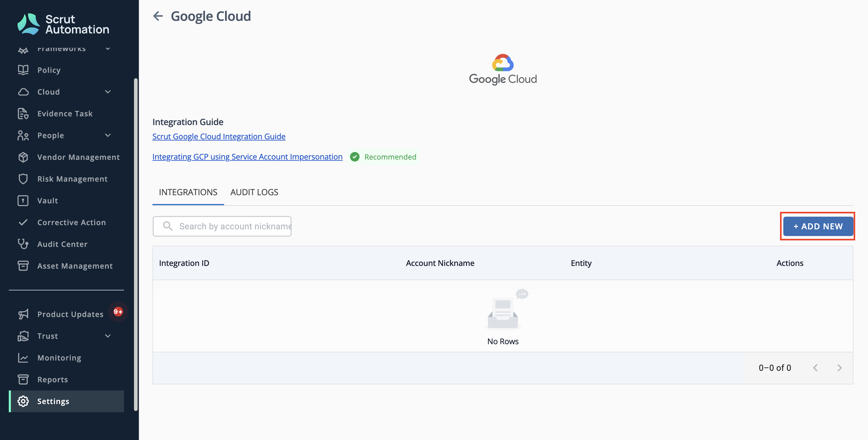Click the Product Updates megaphone icon
The width and height of the screenshot is (868, 440).
tap(23, 314)
